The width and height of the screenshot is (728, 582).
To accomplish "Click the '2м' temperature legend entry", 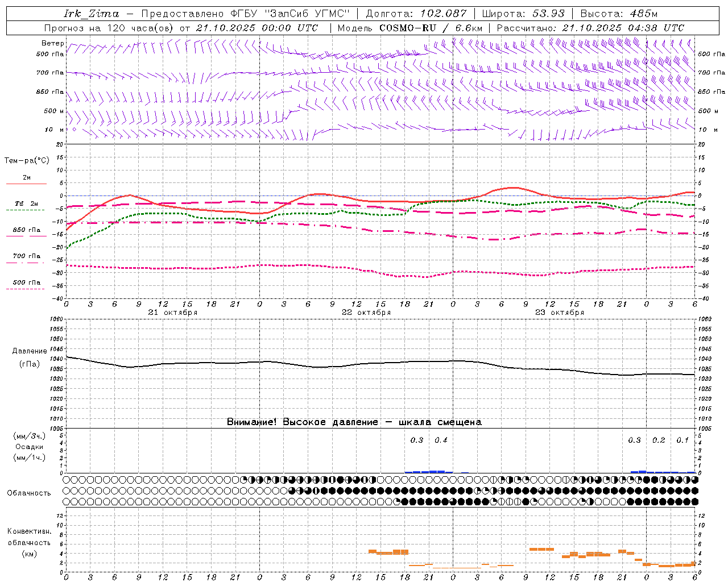I will pyautogui.click(x=27, y=178).
